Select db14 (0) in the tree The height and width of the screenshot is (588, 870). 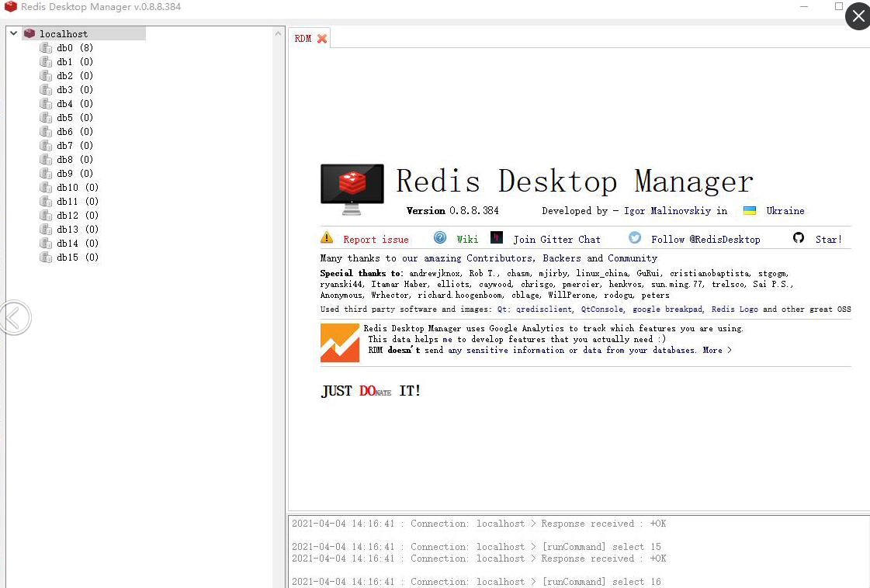click(x=78, y=243)
